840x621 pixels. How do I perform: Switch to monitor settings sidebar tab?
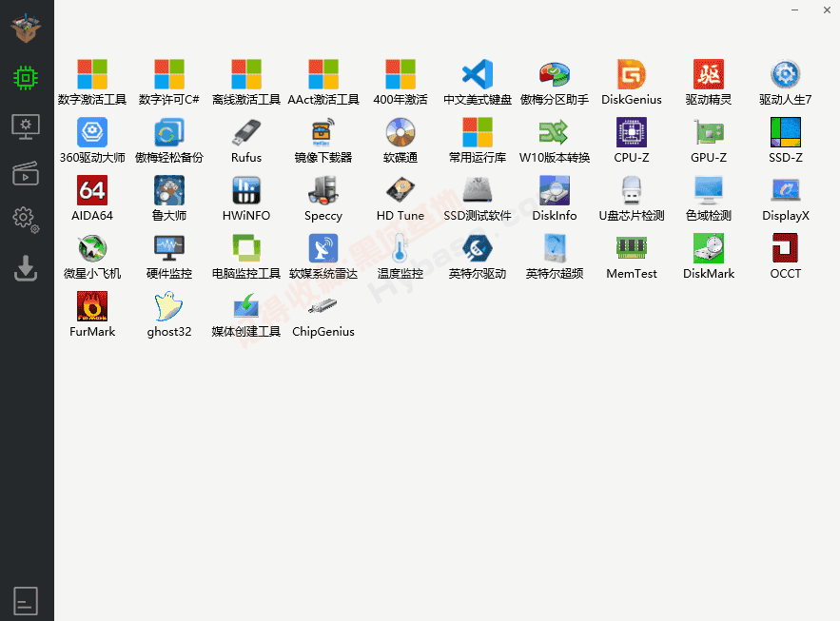26,126
